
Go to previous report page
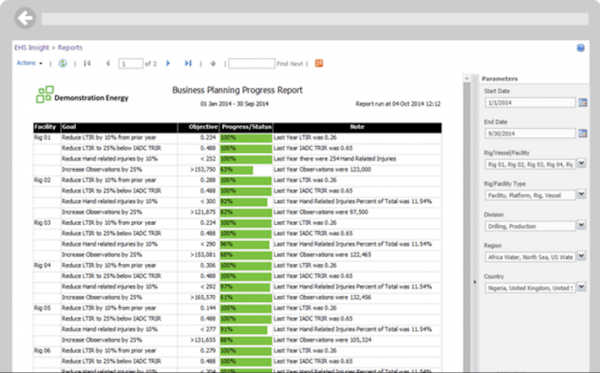tap(108, 63)
